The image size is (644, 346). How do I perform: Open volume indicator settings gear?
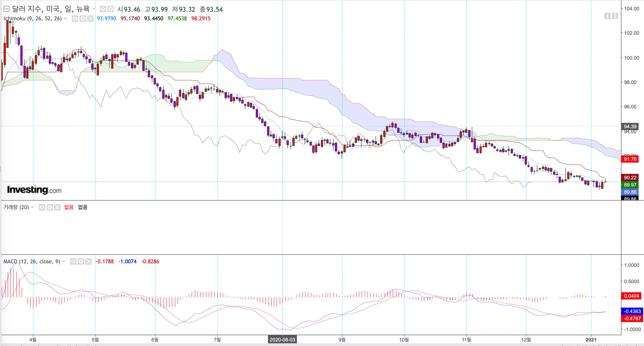click(50, 207)
